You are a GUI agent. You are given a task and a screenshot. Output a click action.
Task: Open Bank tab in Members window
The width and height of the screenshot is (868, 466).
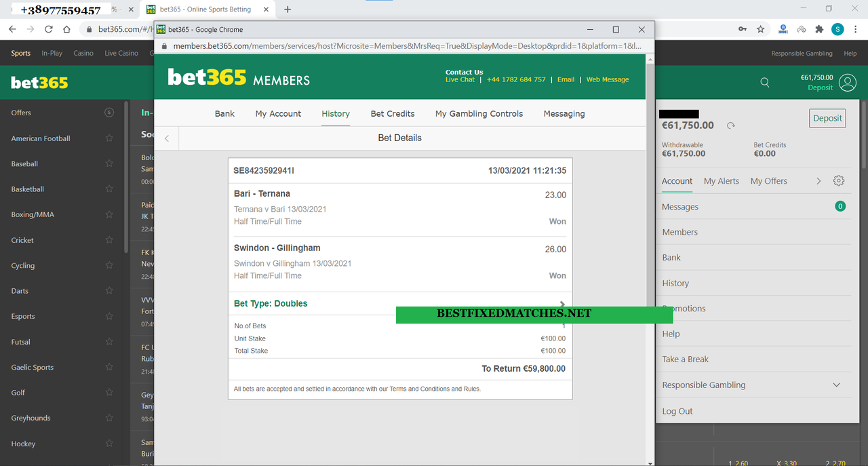coord(224,114)
